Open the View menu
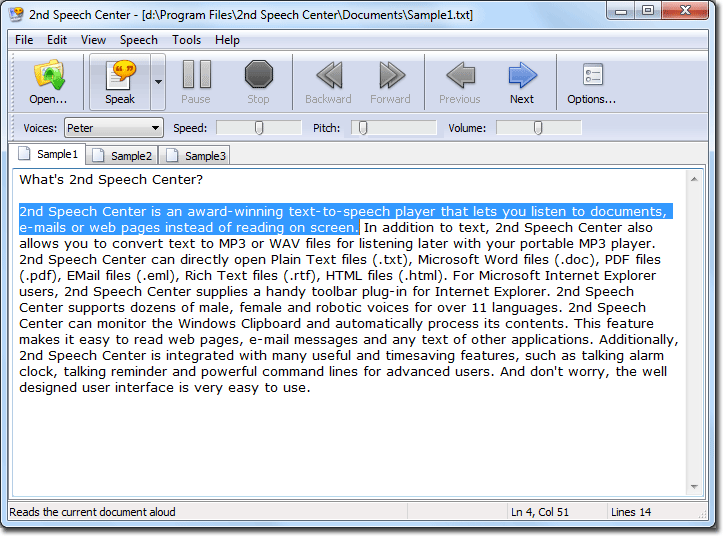724x536 pixels. pos(93,40)
